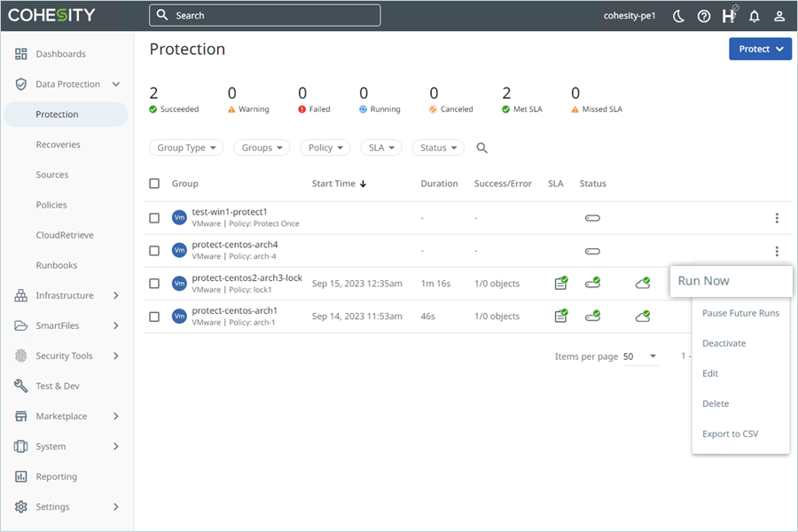
Task: Click SLA icon for protect-centos2-arch3-lock
Action: click(561, 283)
